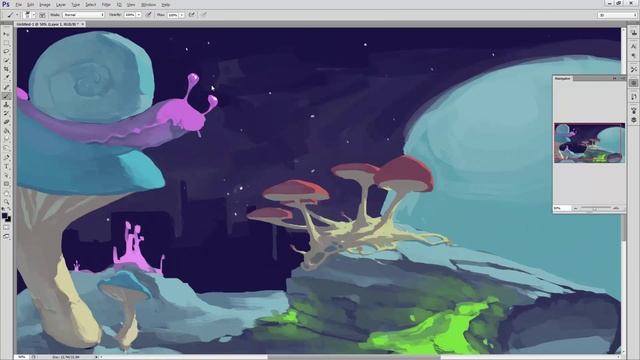Select the Lasso tool
Image resolution: width=640 pixels, height=360 pixels.
tap(6, 51)
